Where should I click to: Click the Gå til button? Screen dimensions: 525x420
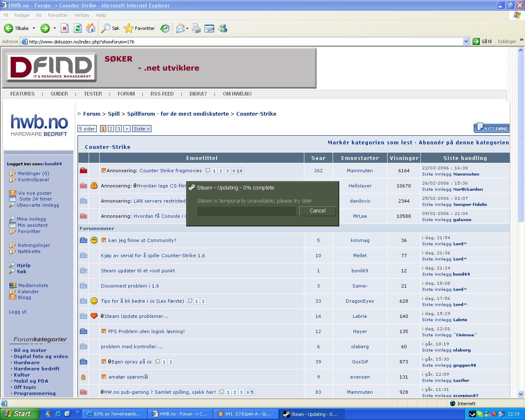click(x=482, y=41)
